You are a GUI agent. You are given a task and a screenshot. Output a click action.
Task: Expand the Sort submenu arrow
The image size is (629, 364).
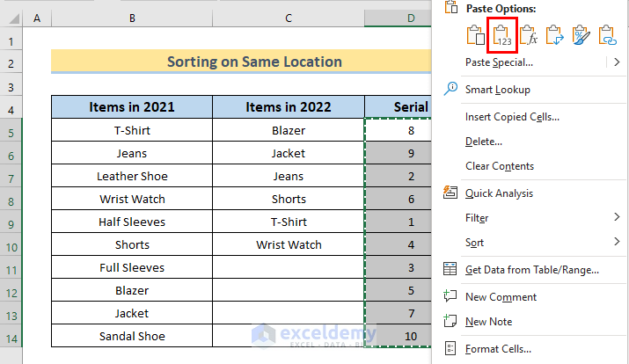(617, 242)
